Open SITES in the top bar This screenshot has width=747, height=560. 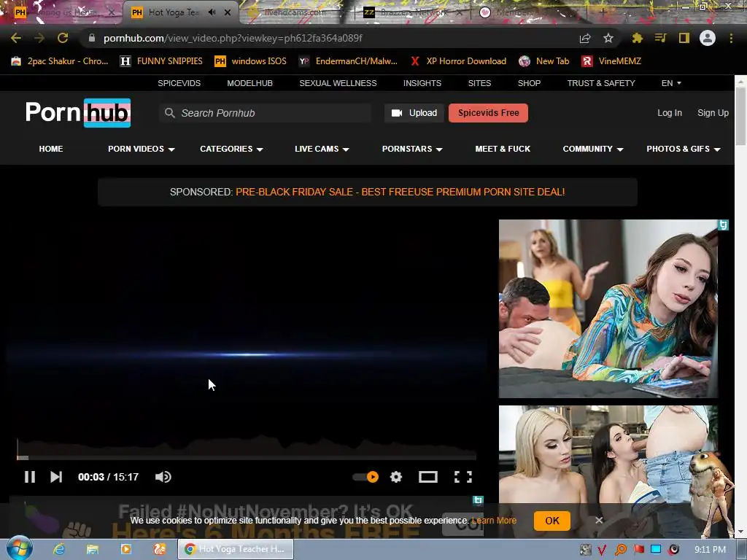479,83
